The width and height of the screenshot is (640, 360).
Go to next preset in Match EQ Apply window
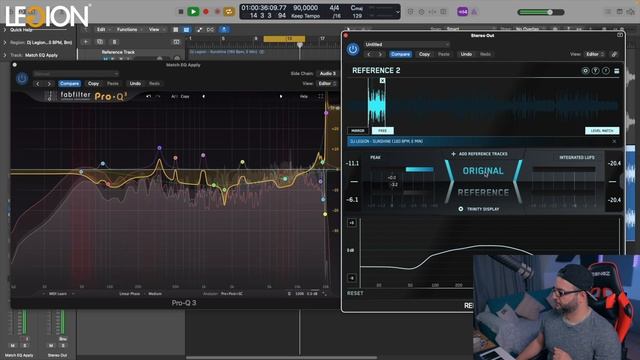click(49, 84)
